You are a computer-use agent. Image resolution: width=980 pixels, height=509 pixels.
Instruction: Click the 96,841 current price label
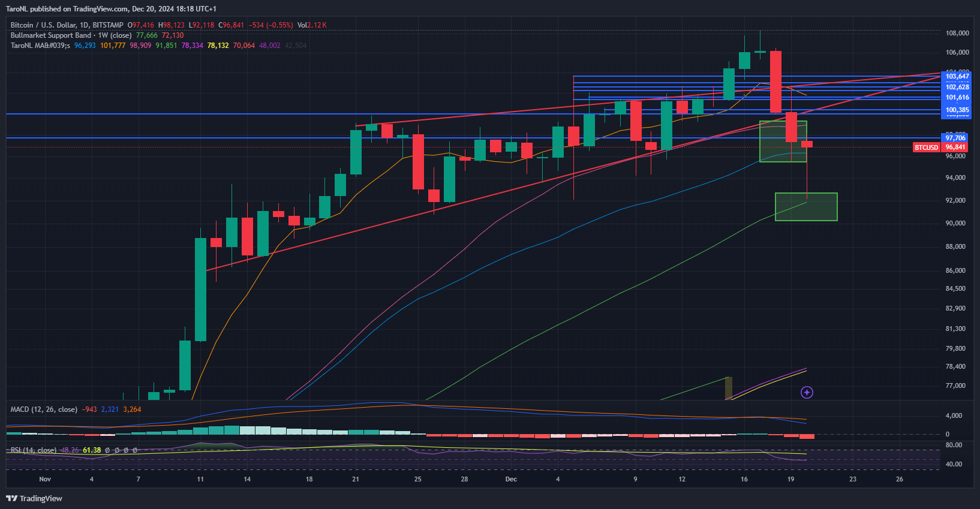click(x=956, y=147)
